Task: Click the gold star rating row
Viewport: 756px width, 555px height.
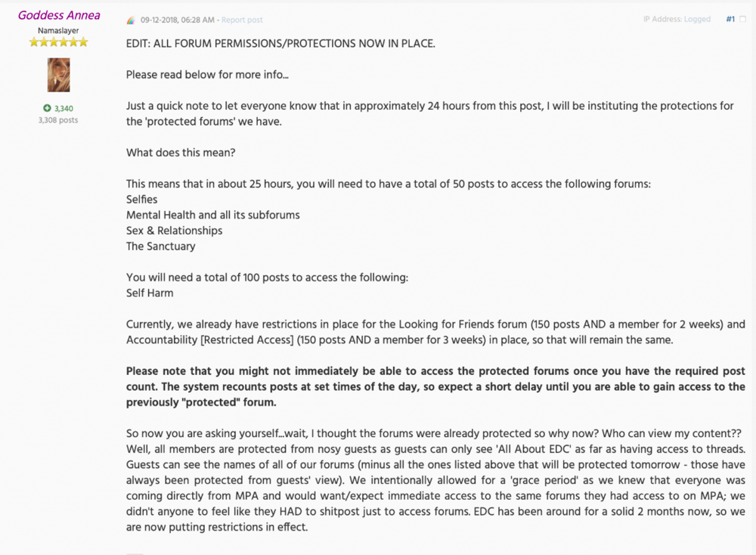Action: 58,42
